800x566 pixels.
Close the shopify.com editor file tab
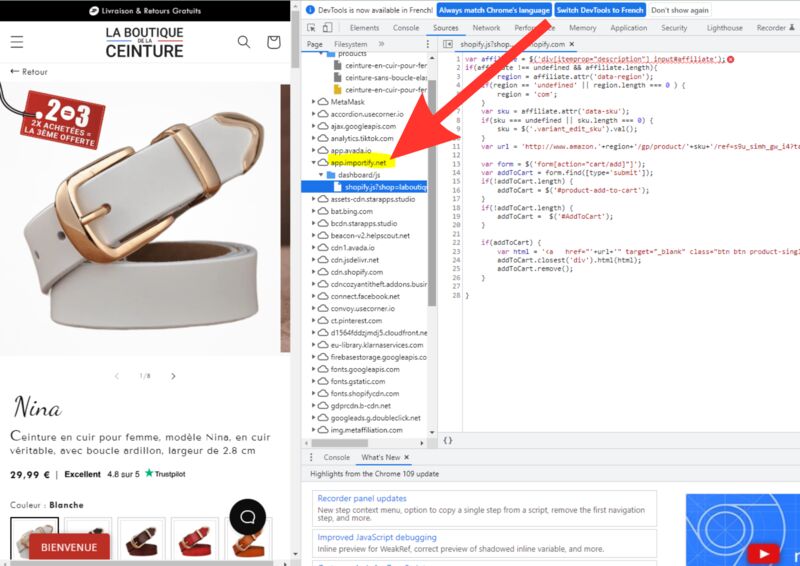pyautogui.click(x=572, y=44)
